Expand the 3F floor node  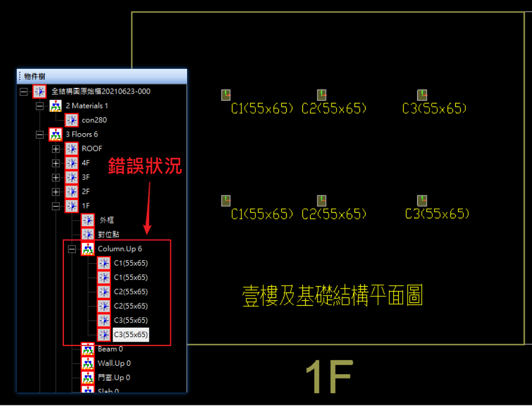(x=56, y=178)
